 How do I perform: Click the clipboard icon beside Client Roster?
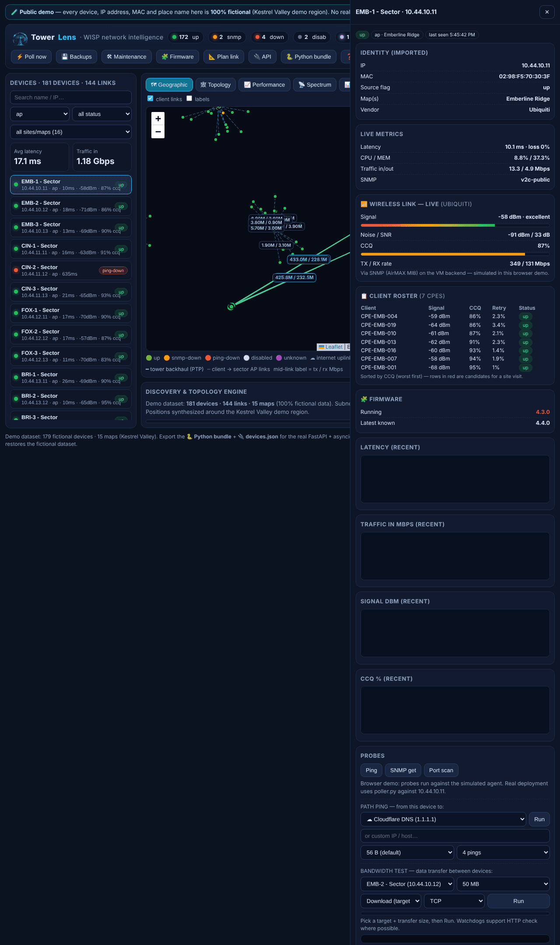364,296
